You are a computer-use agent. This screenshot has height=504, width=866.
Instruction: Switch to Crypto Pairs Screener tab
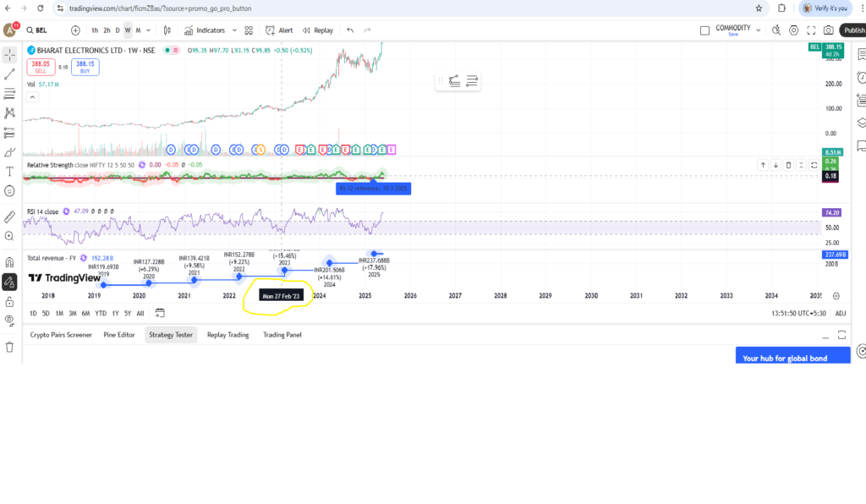coord(61,335)
